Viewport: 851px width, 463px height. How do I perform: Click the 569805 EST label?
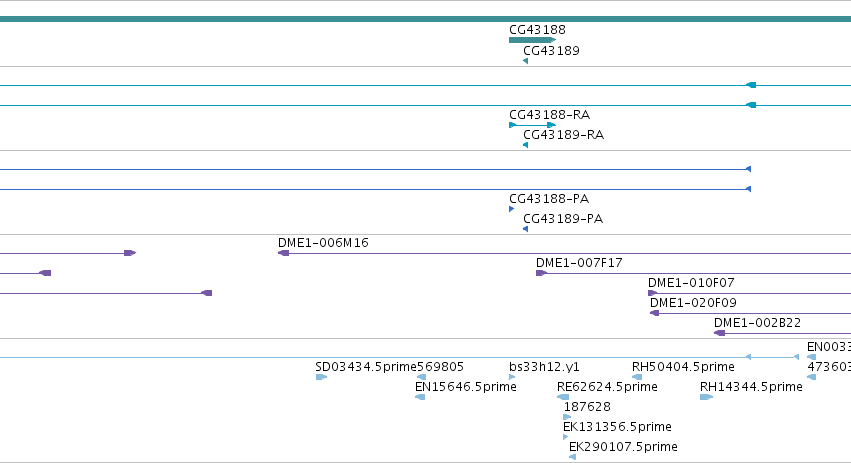[440, 367]
